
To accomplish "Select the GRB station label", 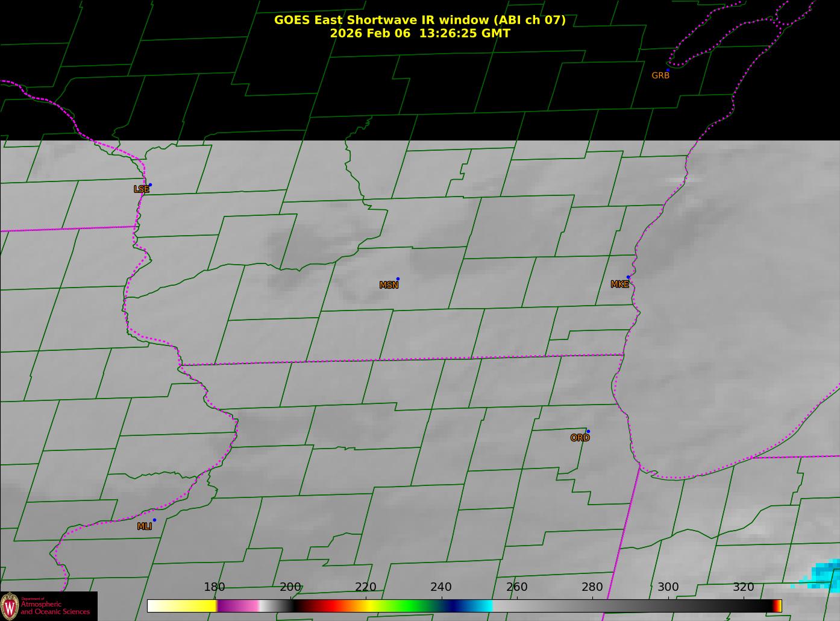I will click(x=660, y=76).
